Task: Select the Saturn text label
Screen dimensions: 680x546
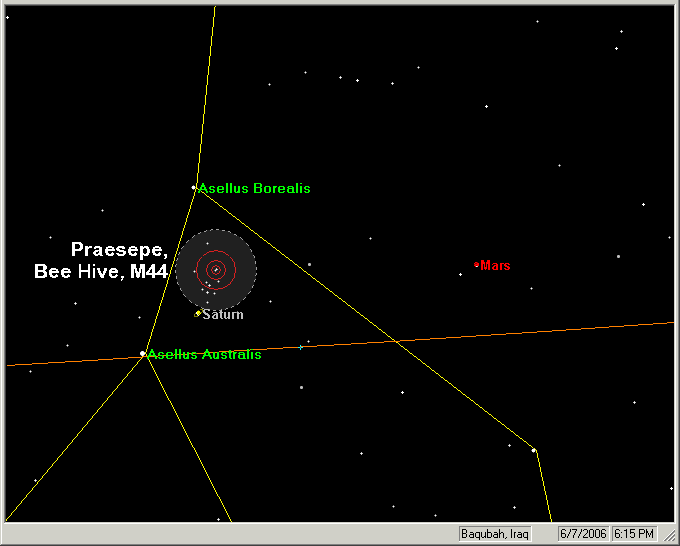Action: point(223,314)
